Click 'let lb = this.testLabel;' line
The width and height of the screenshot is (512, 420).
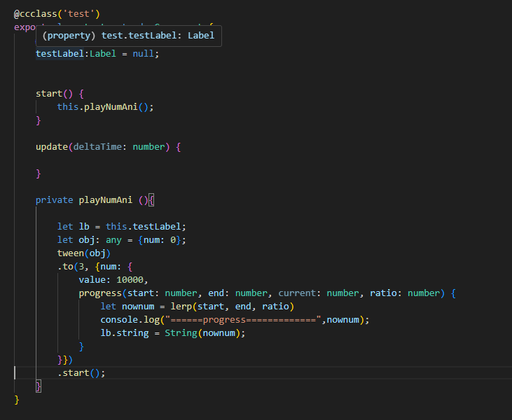point(121,227)
